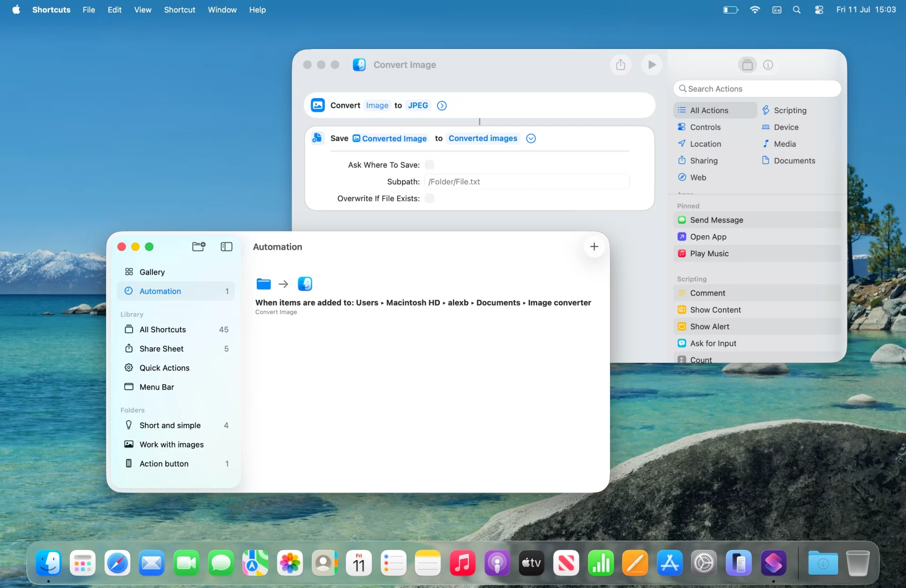Enable Overwrite If File Exists
906x588 pixels.
click(x=429, y=198)
